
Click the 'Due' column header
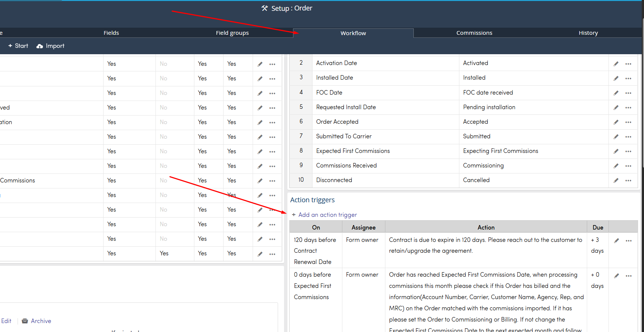click(598, 227)
